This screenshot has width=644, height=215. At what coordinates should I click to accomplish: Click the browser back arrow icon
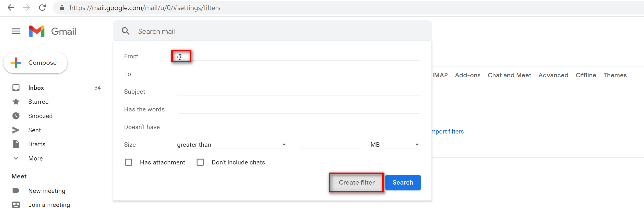coord(11,8)
